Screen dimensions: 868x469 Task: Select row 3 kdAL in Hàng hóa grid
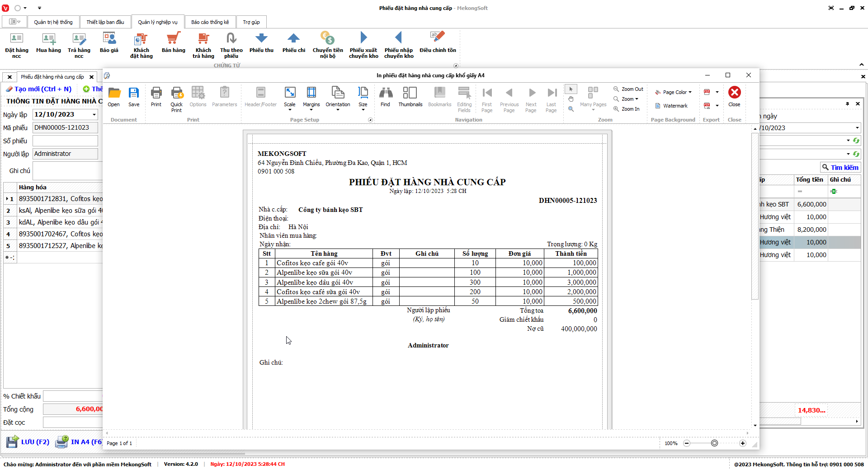click(53, 222)
